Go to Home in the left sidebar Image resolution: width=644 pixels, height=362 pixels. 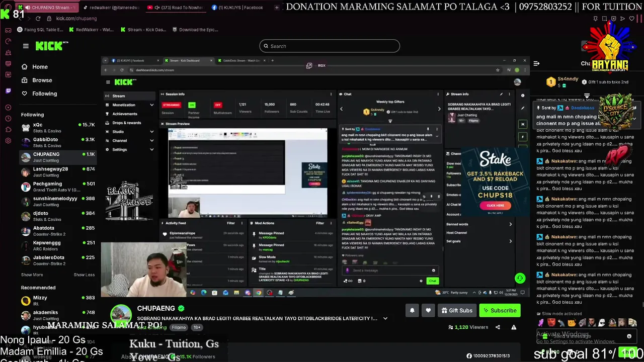[x=34, y=67]
